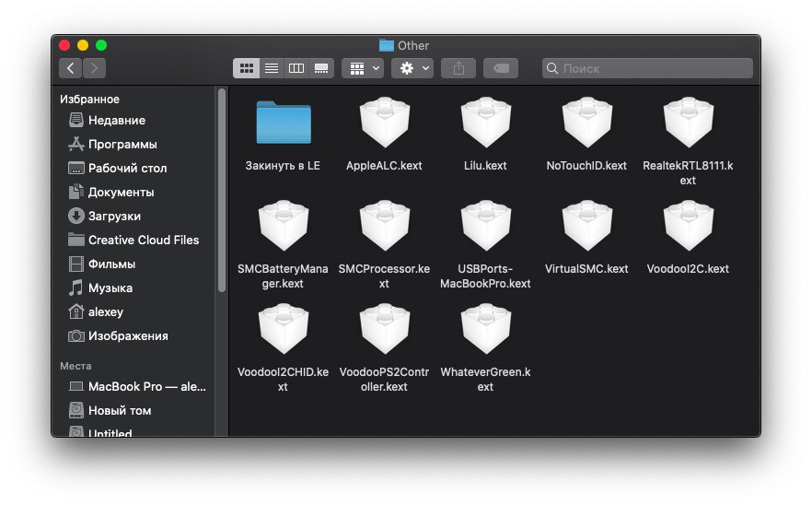
Task: Click the VoodooI2CHID.kext file name
Action: pyautogui.click(x=283, y=379)
